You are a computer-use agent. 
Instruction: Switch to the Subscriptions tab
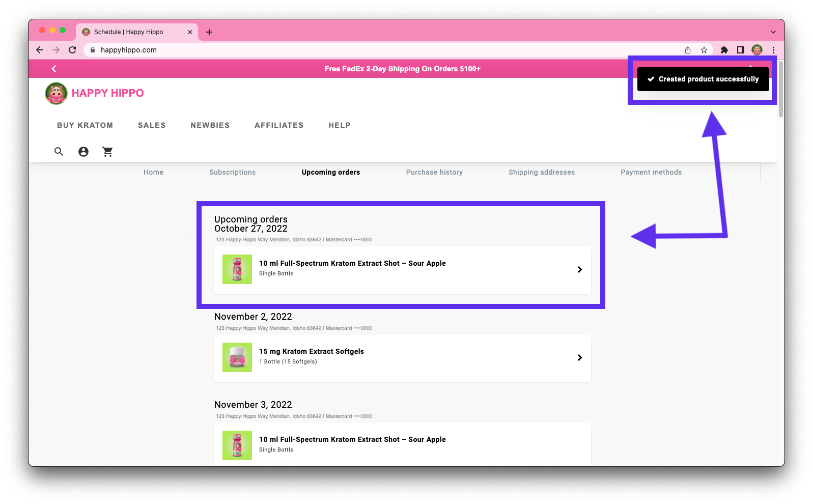(233, 172)
